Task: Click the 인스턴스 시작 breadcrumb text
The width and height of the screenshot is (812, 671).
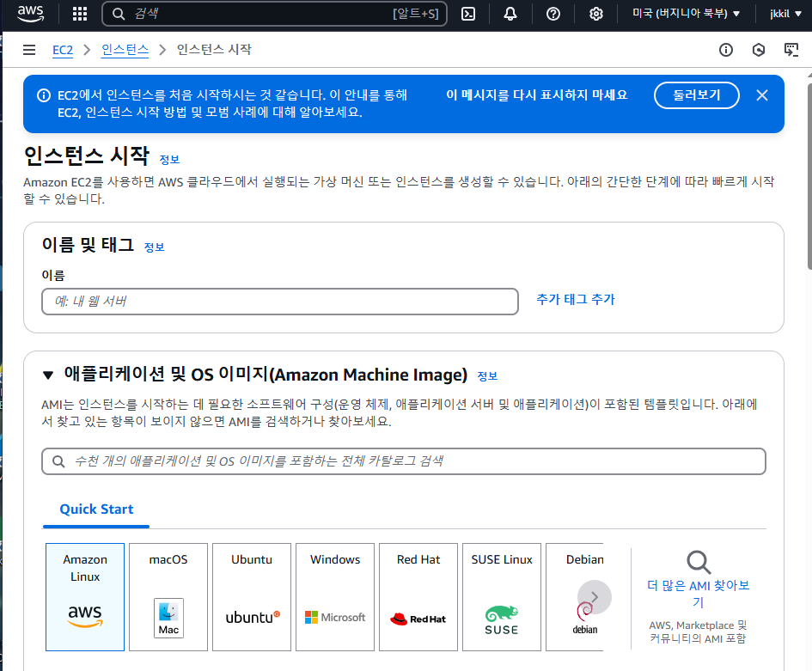Action: pyautogui.click(x=214, y=50)
